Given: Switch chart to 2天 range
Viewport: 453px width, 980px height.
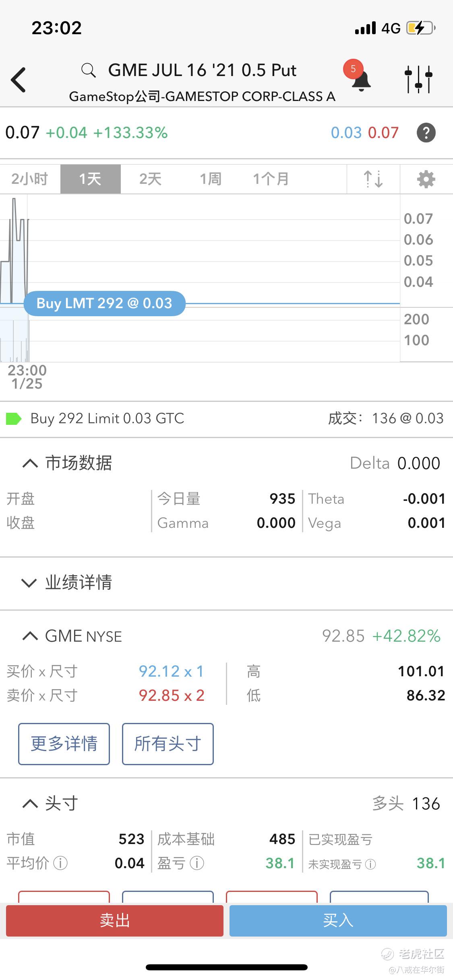Looking at the screenshot, I should click(151, 179).
